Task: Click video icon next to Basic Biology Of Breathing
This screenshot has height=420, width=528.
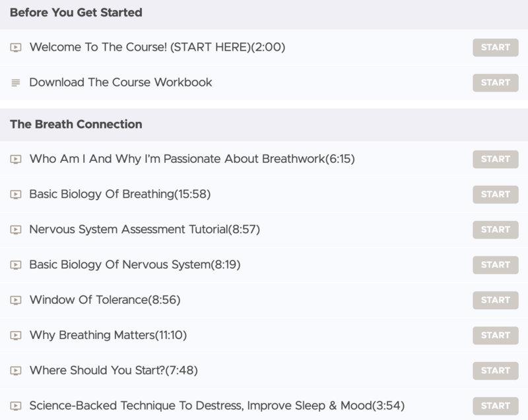Action: click(15, 195)
